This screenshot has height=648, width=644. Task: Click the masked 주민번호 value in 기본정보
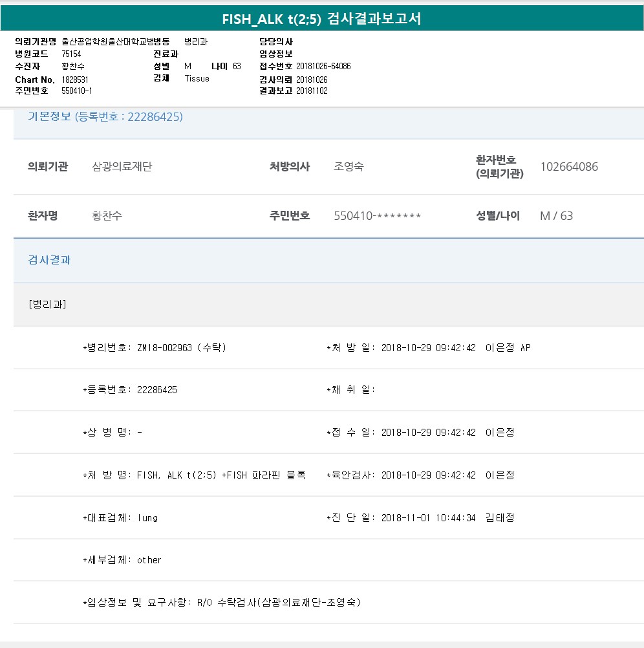click(x=377, y=216)
